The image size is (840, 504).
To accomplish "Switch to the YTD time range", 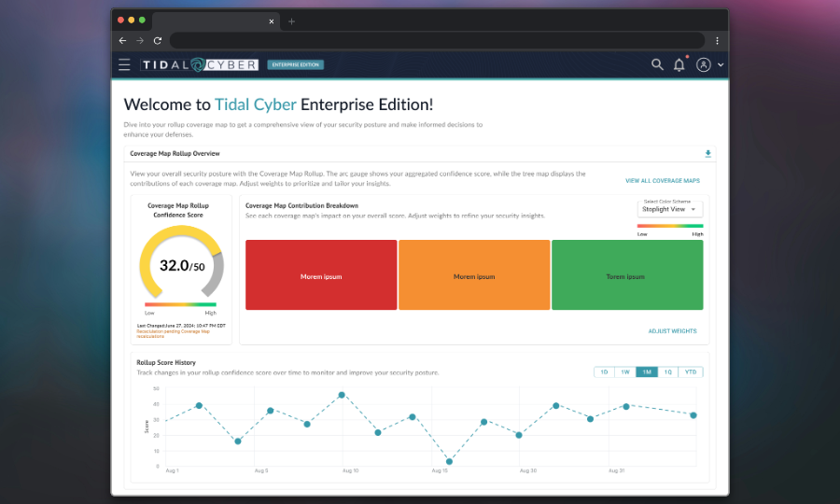I will [x=691, y=371].
